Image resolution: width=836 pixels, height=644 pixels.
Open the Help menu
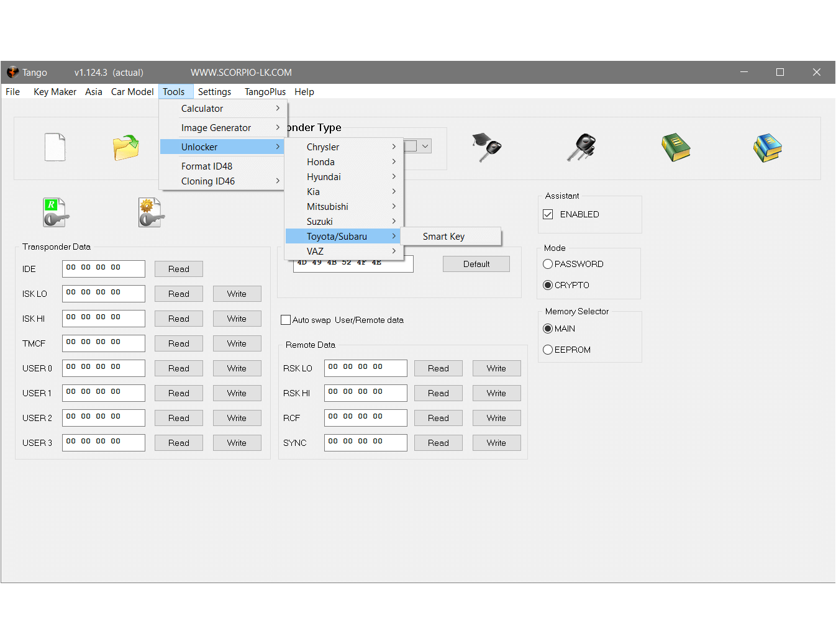click(304, 91)
